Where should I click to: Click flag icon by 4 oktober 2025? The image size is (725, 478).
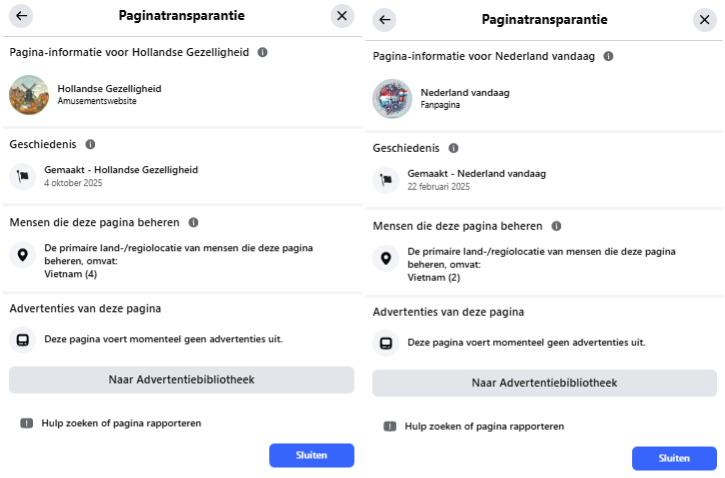tap(24, 176)
